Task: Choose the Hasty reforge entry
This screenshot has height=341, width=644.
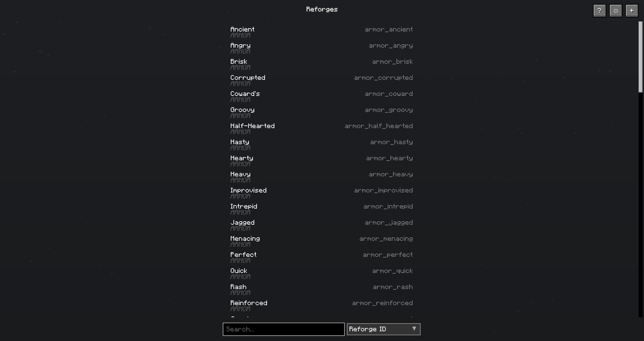Action: pyautogui.click(x=322, y=145)
